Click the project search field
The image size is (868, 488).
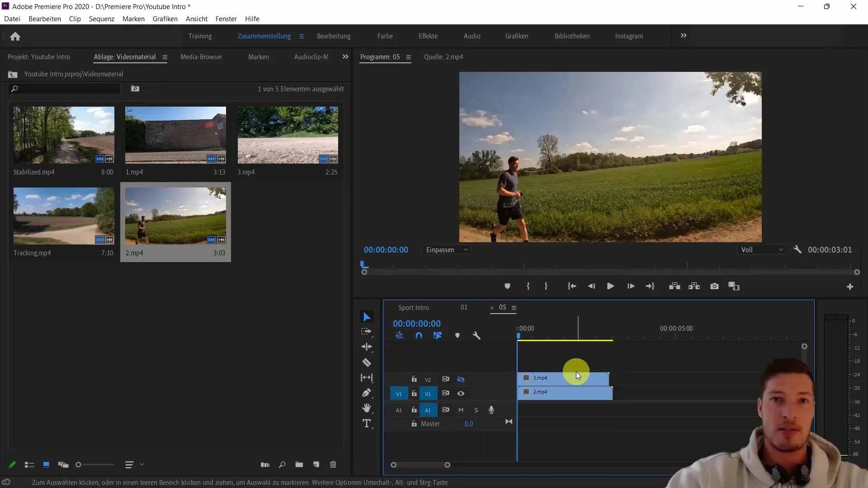coord(65,89)
